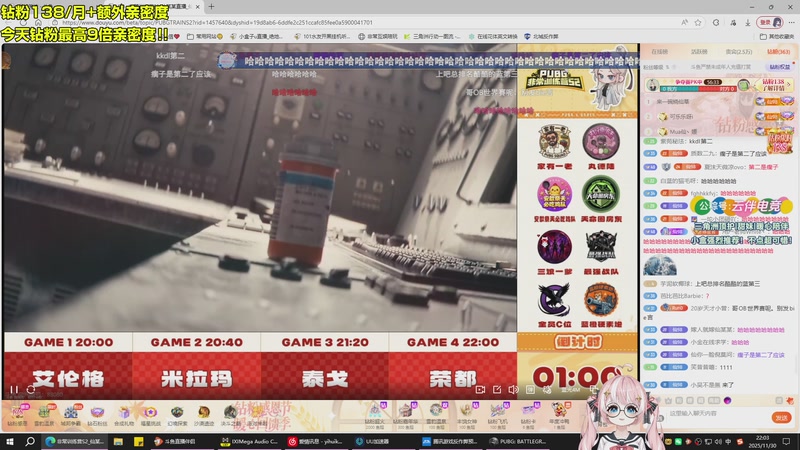Click the share/edit square icon on player

497,389
